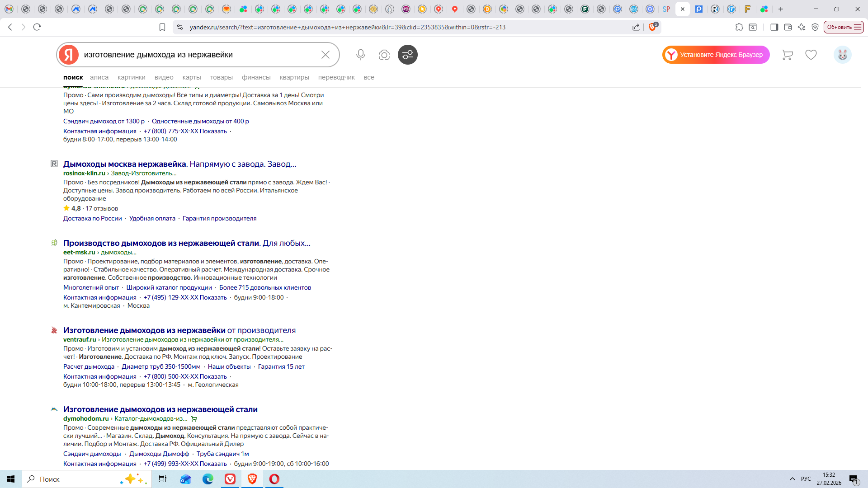Click Установите Яндекс Браузер button
868x488 pixels.
coord(716,55)
